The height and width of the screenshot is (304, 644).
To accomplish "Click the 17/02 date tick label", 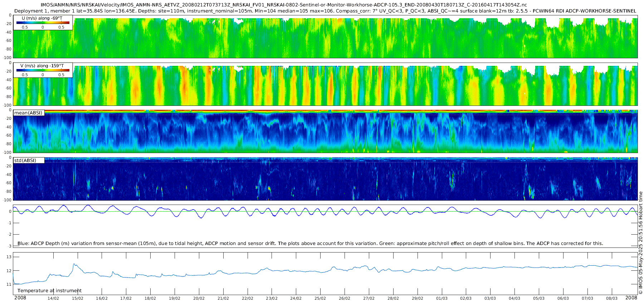I will point(126,298).
